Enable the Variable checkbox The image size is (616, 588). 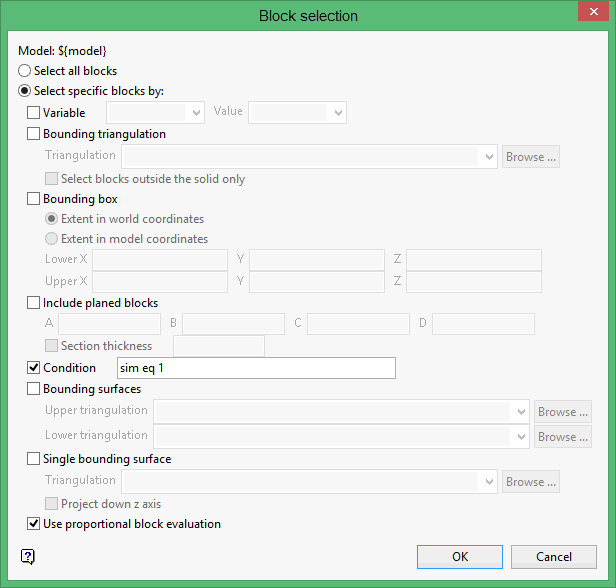click(x=34, y=113)
